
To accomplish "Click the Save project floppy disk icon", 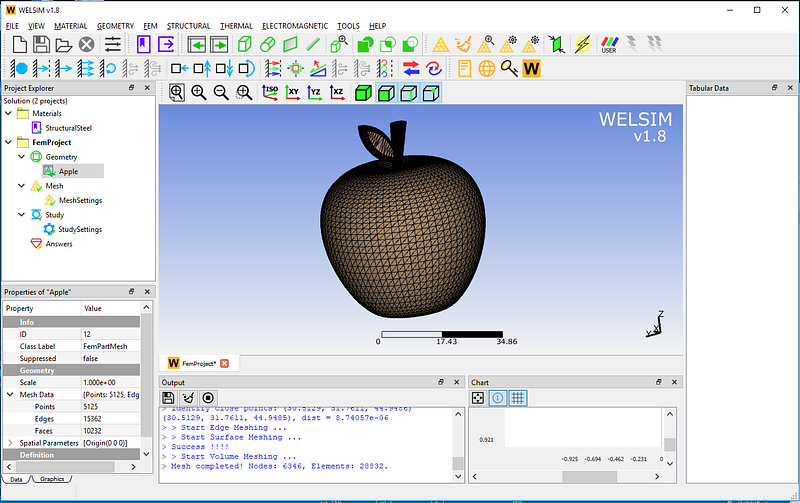I will 42,44.
